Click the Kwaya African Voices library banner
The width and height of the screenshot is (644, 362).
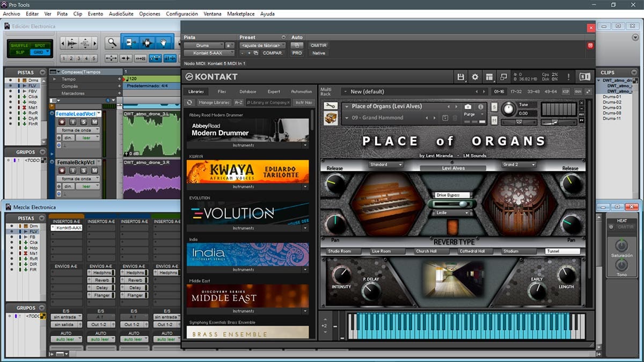(x=248, y=172)
